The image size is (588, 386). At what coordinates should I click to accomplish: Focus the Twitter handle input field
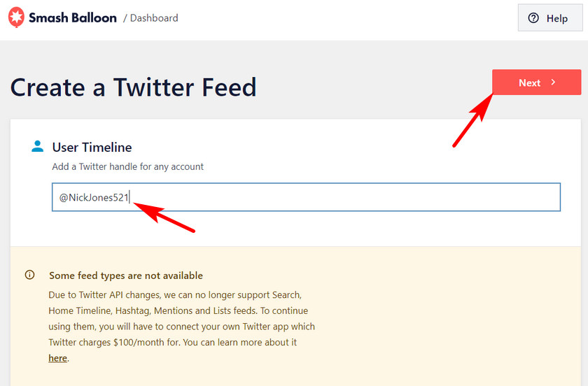point(306,197)
